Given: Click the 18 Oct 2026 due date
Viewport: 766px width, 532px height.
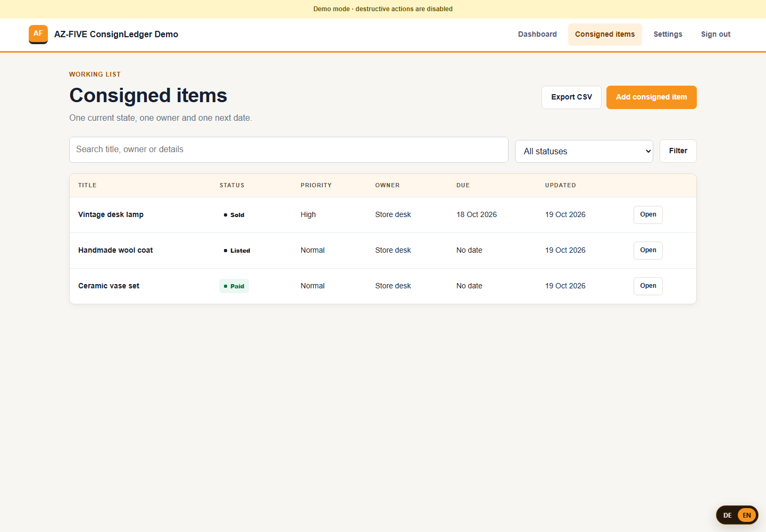Looking at the screenshot, I should tap(477, 214).
